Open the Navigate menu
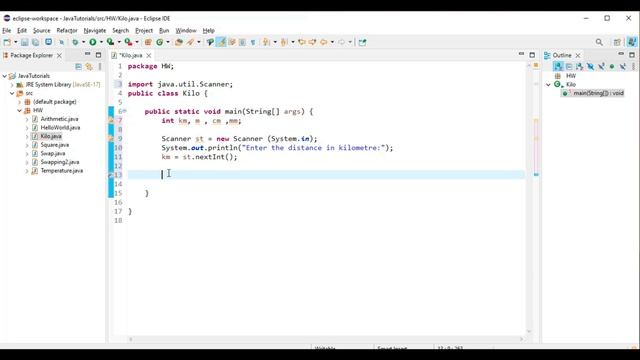640x360 pixels. click(95, 31)
